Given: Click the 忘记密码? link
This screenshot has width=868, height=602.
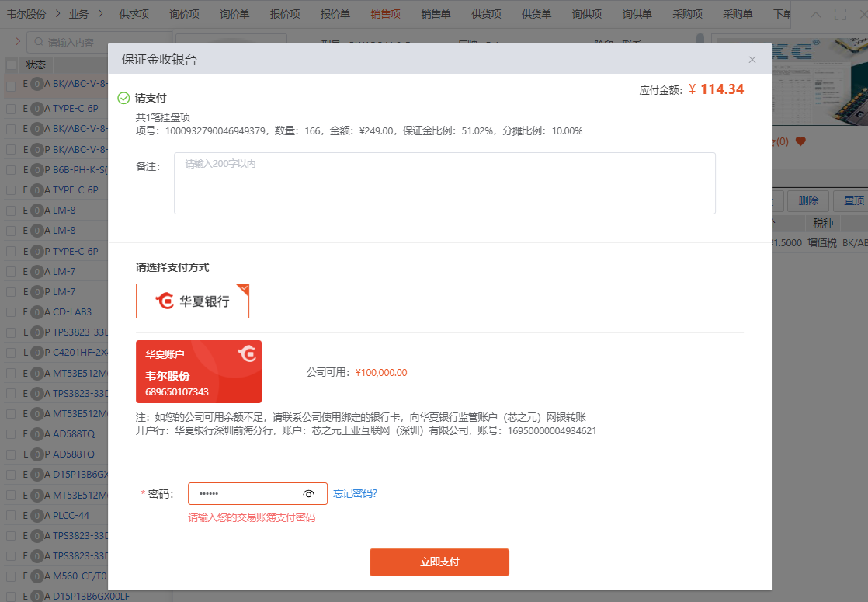Looking at the screenshot, I should tap(355, 494).
